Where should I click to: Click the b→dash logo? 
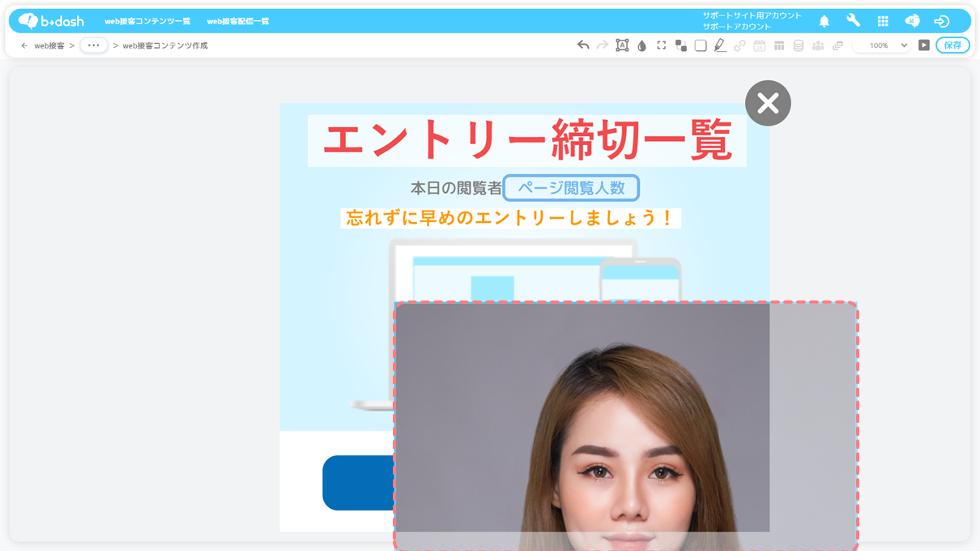(x=51, y=21)
